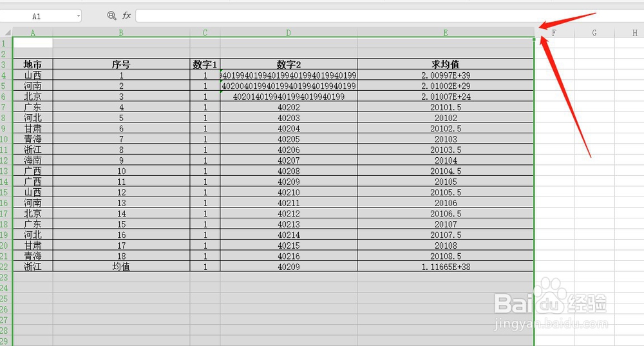This screenshot has height=346, width=644.
Task: Click the select-all corner triangle
Action: (7, 32)
